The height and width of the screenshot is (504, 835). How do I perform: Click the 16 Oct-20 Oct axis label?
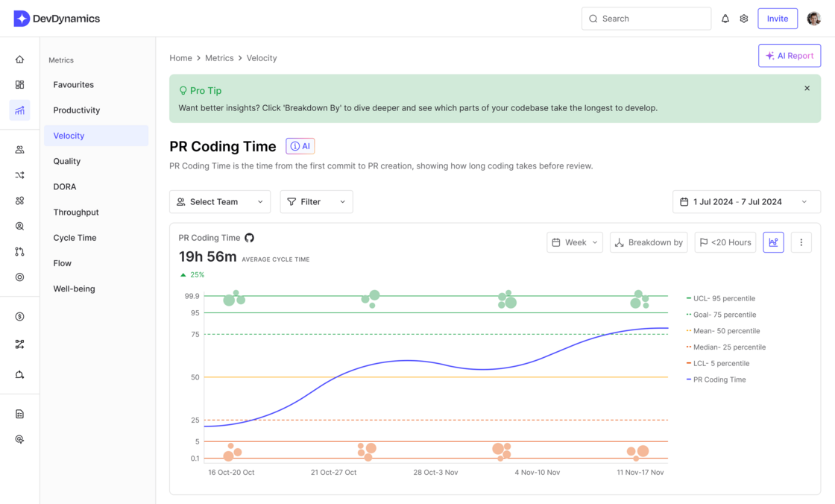(231, 473)
